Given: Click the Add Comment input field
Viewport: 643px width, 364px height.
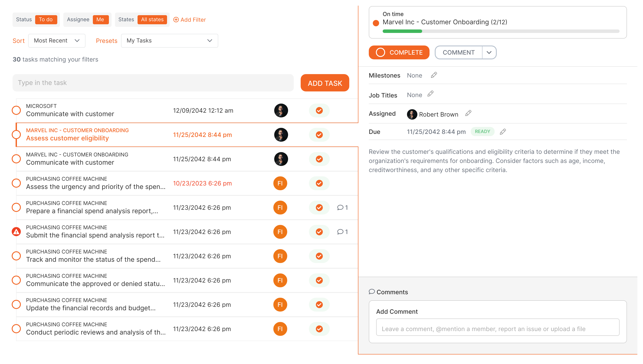Looking at the screenshot, I should coord(498,328).
